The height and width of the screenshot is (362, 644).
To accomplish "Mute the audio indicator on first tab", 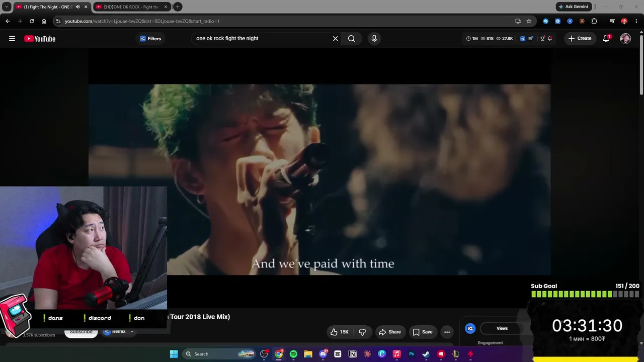I will tap(77, 7).
